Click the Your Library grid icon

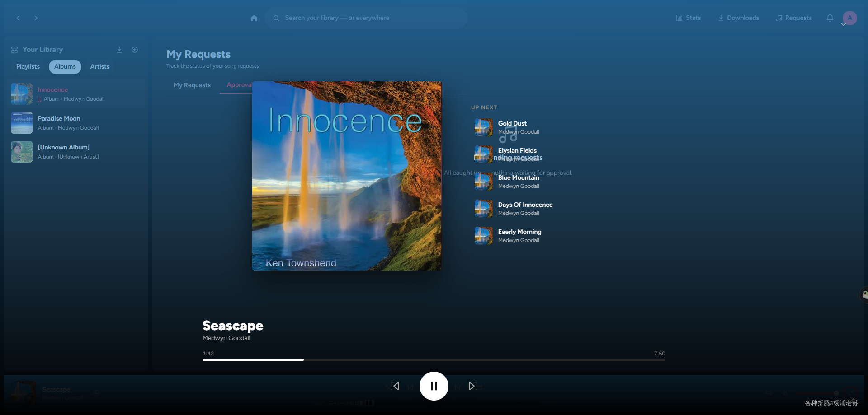14,50
